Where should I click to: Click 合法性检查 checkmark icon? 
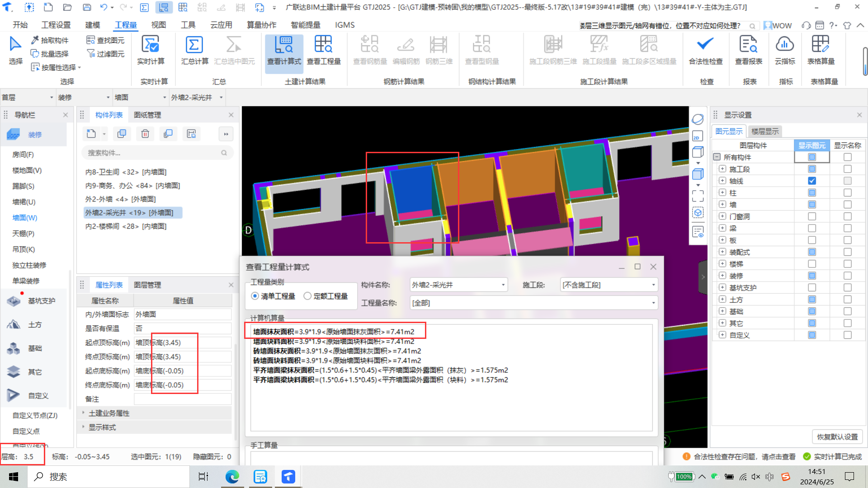[705, 44]
